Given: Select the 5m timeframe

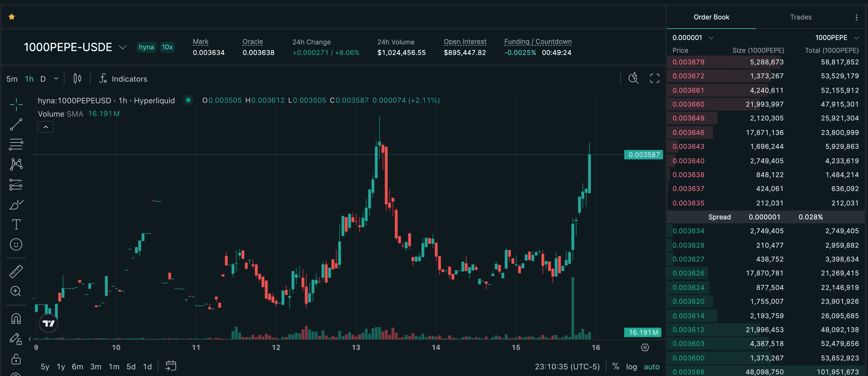Looking at the screenshot, I should tap(12, 79).
